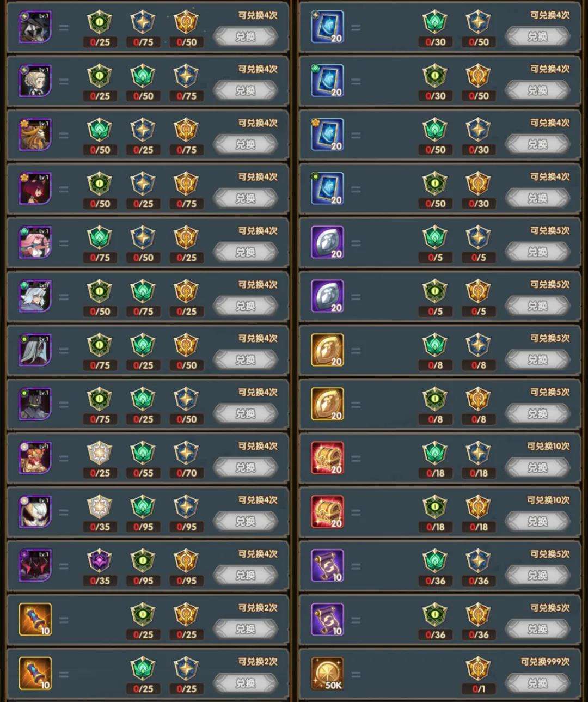Viewport: 588px width, 702px height.
Task: Click the 兑换 button for 50K gold
Action: (537, 683)
